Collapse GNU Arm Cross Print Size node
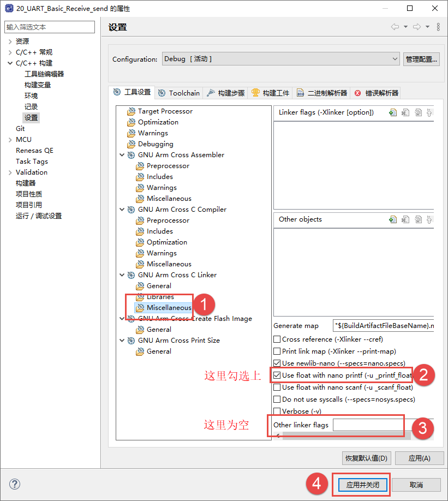448x501 pixels. 122,341
